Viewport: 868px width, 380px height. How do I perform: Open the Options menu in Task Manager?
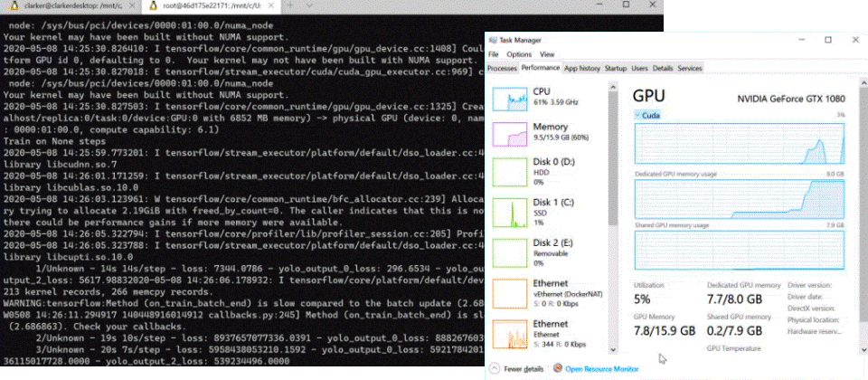click(519, 55)
